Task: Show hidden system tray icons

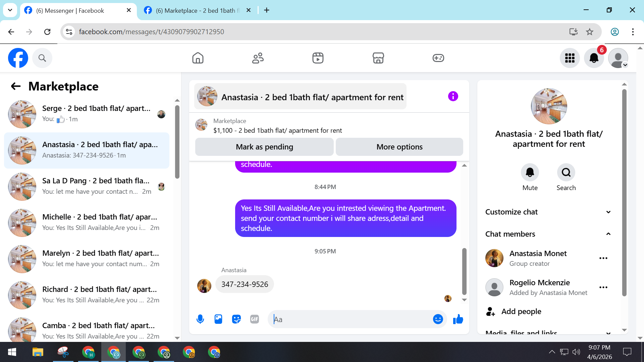Action: click(x=552, y=352)
